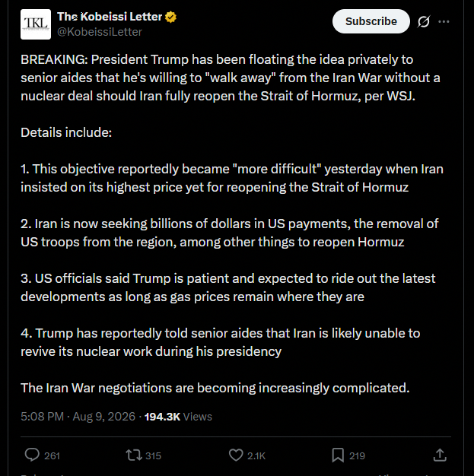
Task: Click the Grok slash-circle icon
Action: point(424,21)
